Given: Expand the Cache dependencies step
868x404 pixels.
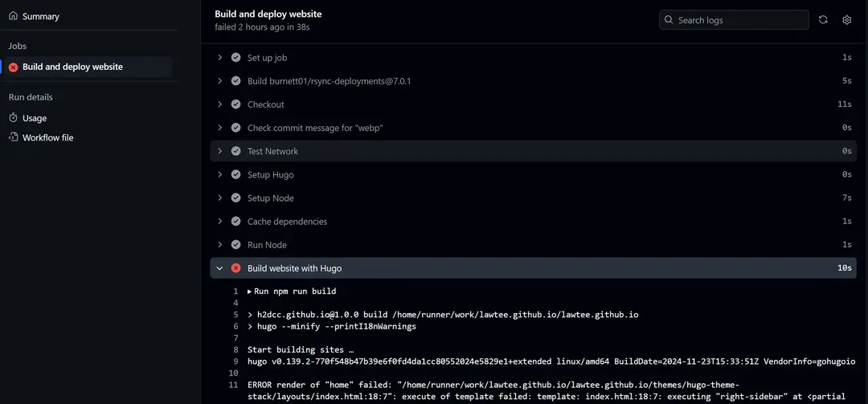Looking at the screenshot, I should pos(220,222).
